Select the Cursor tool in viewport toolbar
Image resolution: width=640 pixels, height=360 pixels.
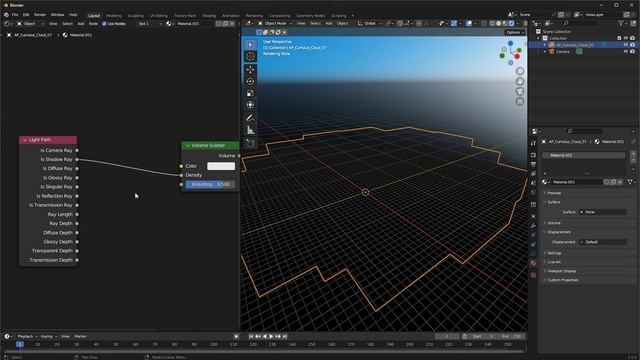[x=251, y=57]
